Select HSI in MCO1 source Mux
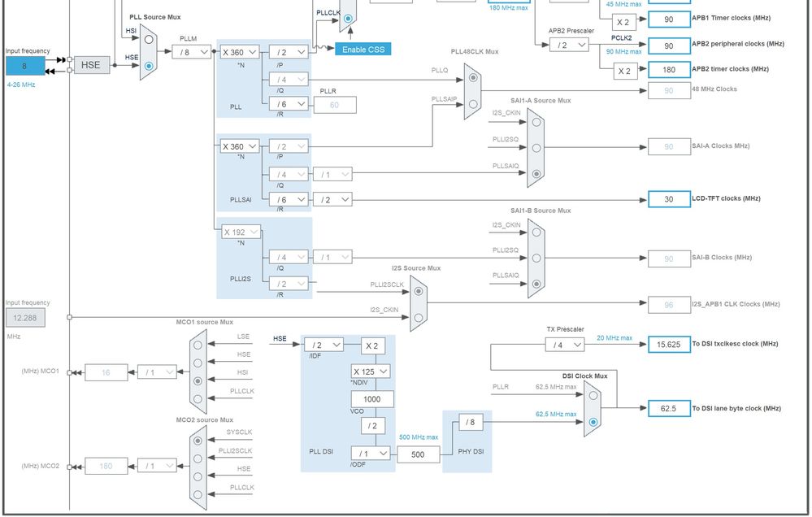 198,380
